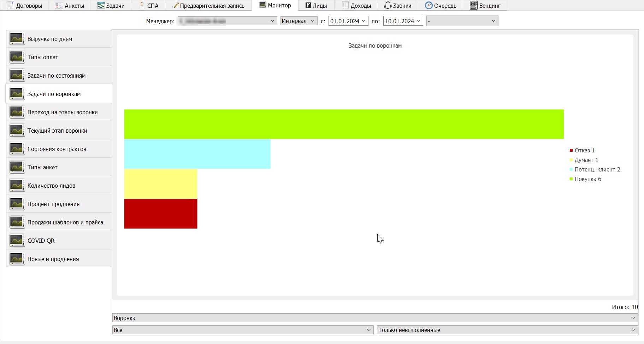Image resolution: width=644 pixels, height=344 pixels.
Task: Expand the Воронка selector
Action: pyautogui.click(x=375, y=318)
